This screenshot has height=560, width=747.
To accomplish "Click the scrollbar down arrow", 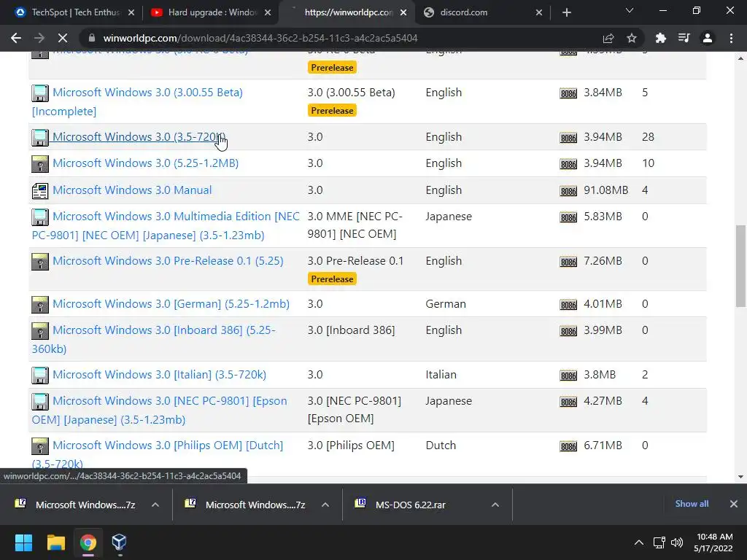I will point(740,477).
